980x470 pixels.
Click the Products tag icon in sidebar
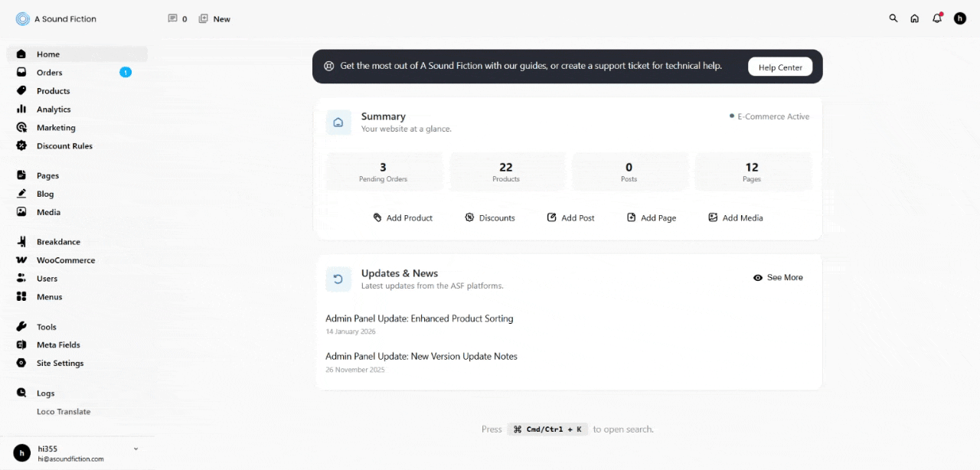tap(21, 90)
